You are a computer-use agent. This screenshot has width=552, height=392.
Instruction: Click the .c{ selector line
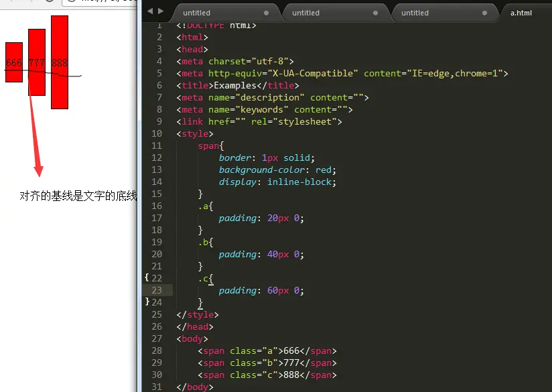tap(206, 279)
